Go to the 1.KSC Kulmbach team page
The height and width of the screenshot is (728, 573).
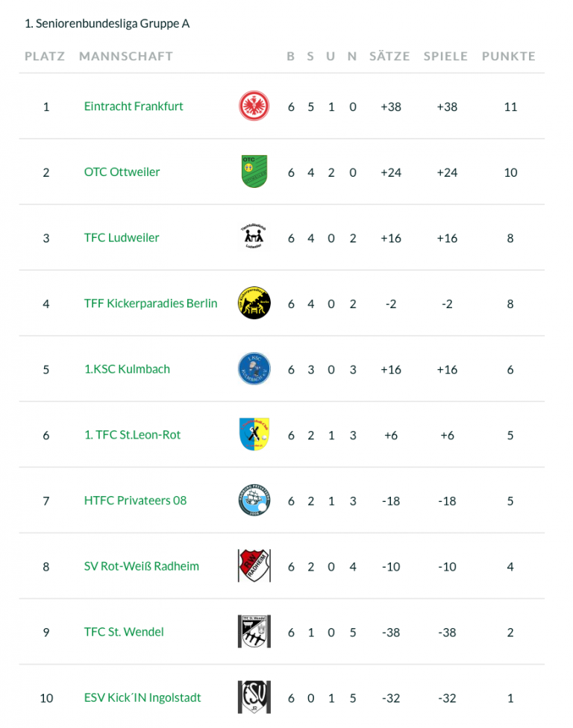click(x=127, y=368)
